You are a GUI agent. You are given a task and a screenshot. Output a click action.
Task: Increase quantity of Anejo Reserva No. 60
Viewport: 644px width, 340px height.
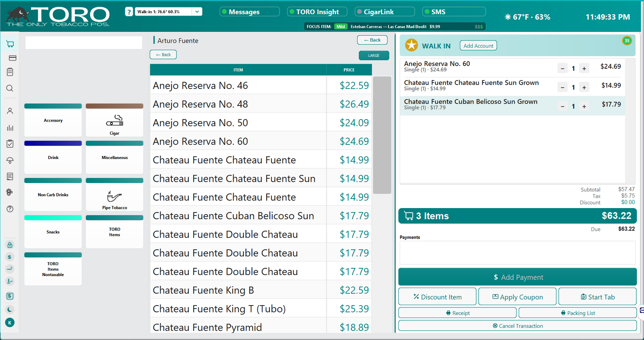pos(584,68)
